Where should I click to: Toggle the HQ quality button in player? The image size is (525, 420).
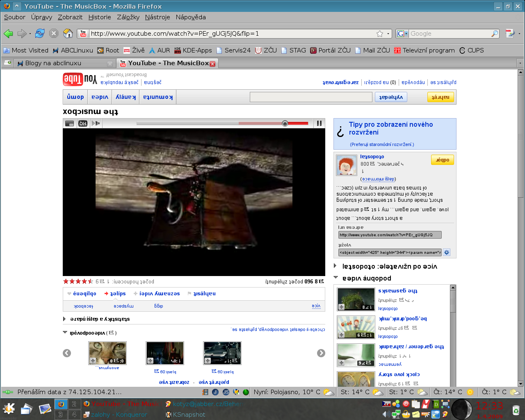point(83,123)
